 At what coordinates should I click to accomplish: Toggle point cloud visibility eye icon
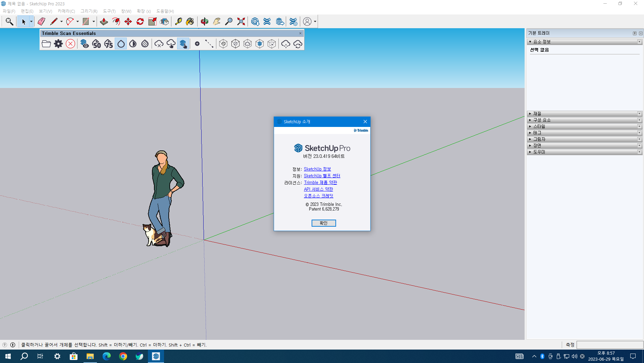coord(85,44)
